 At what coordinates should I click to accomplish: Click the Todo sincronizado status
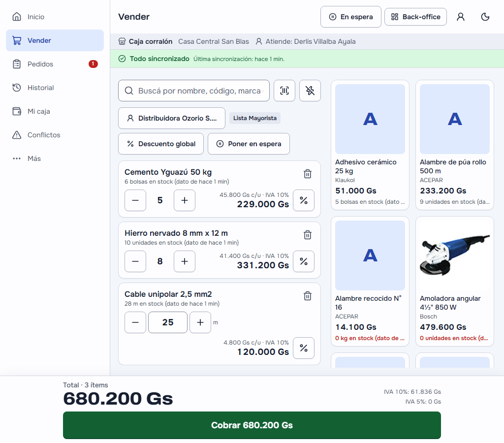coord(159,59)
